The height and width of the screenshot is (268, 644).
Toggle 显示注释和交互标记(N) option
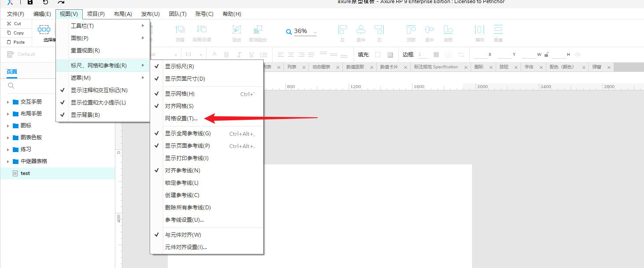[x=103, y=90]
